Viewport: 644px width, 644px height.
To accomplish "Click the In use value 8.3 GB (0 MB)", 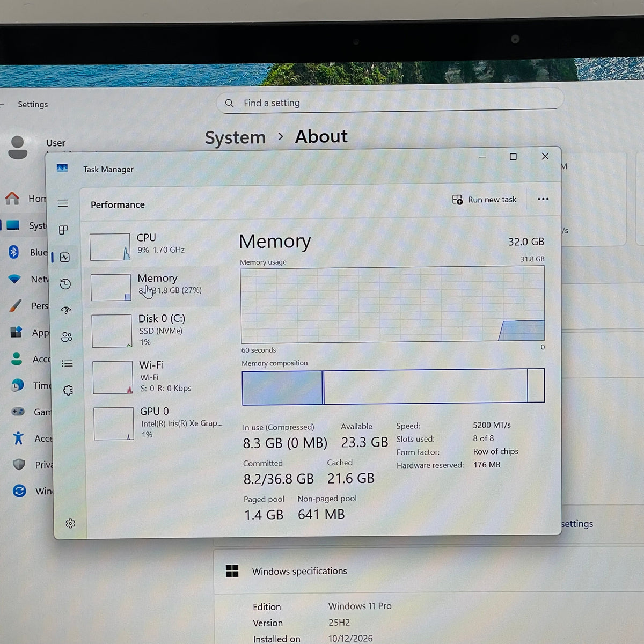I will click(x=285, y=443).
